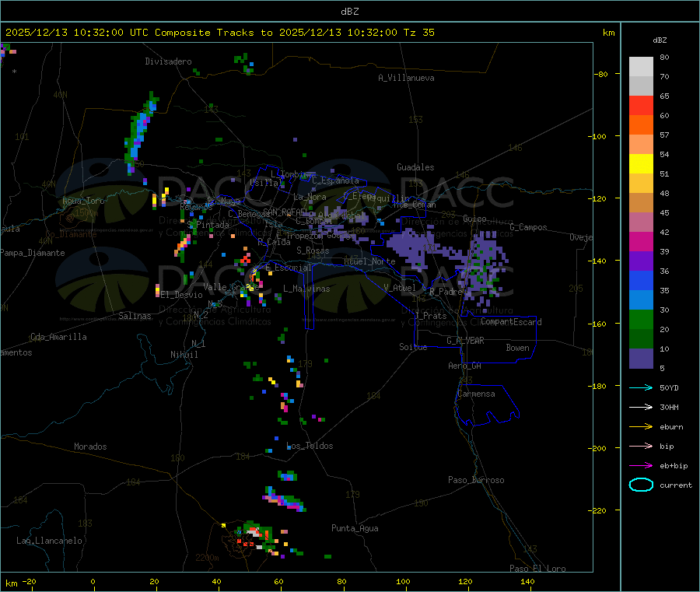700x592 pixels.
Task: Click the bip pink arrow legend icon
Action: click(641, 446)
